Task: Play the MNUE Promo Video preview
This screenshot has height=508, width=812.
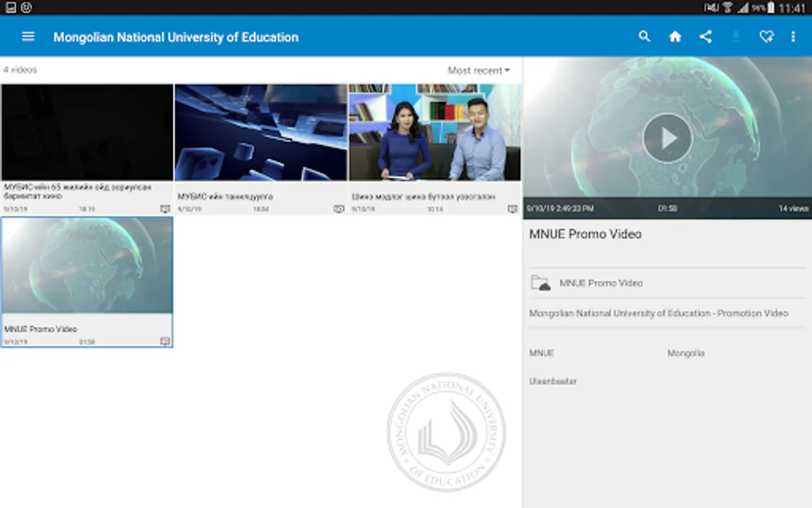Action: coord(667,138)
